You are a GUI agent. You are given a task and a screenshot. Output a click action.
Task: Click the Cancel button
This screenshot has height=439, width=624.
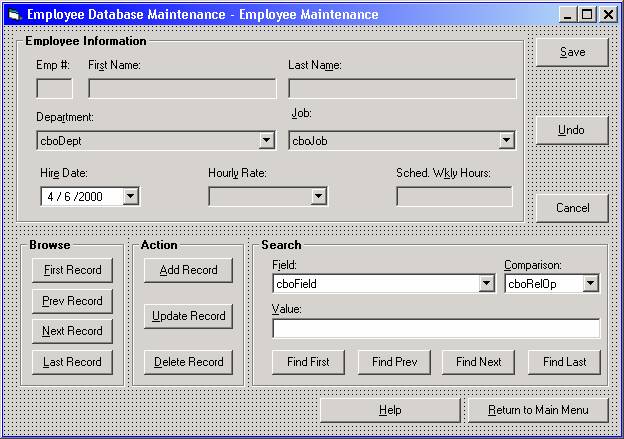point(572,208)
